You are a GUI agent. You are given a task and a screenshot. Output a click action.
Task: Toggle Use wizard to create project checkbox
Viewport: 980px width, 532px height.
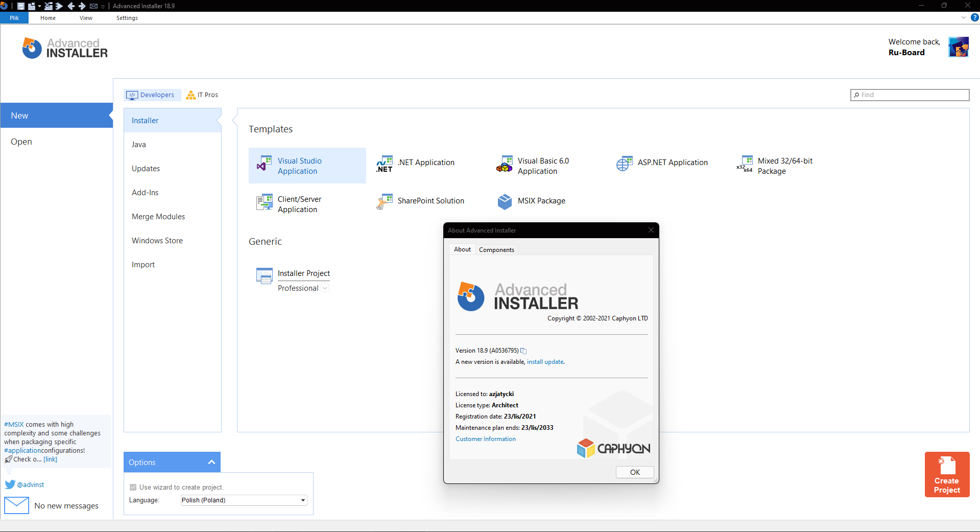[x=133, y=488]
